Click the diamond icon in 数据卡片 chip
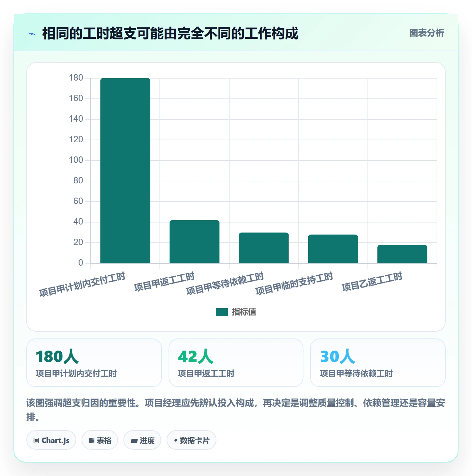Image resolution: width=472 pixels, height=476 pixels. coord(176,440)
